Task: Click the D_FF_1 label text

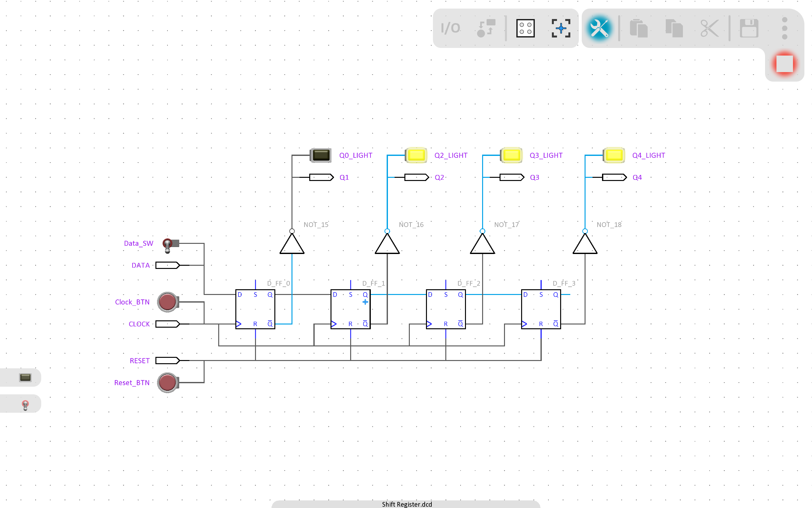Action: [x=373, y=284]
